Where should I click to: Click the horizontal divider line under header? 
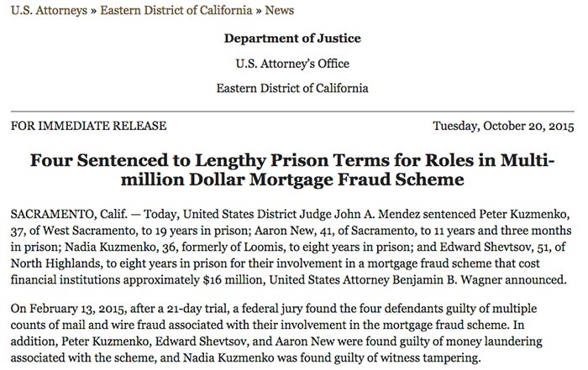(292, 112)
